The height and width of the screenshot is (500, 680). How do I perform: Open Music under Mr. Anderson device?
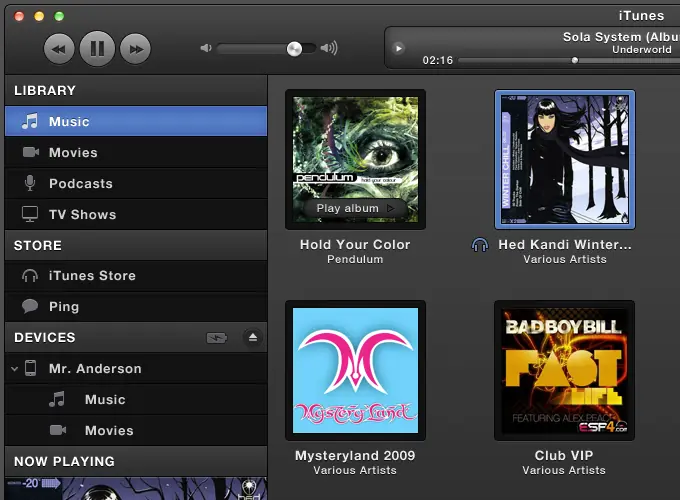(x=136, y=399)
